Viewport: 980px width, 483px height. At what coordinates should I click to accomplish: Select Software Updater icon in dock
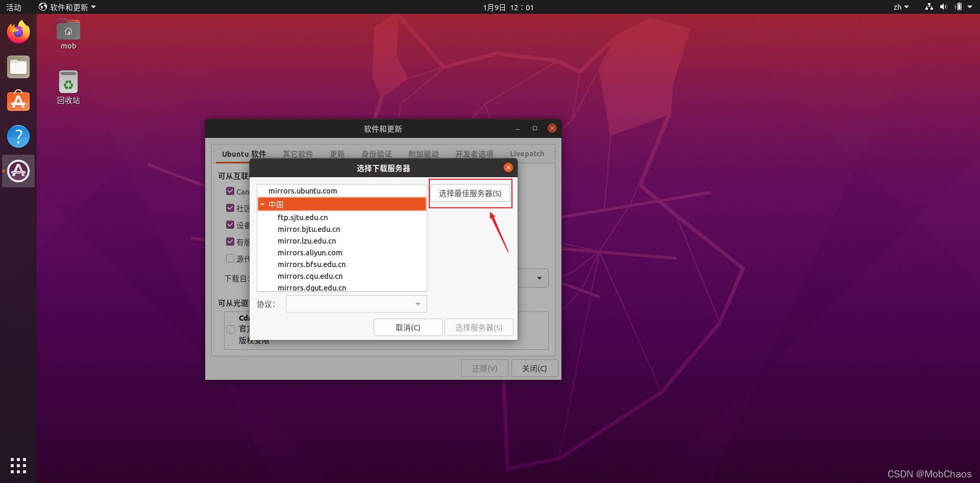(18, 171)
